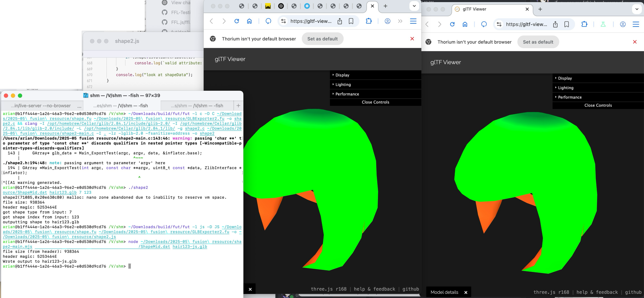Click Close Controls in the right viewer

coord(598,105)
